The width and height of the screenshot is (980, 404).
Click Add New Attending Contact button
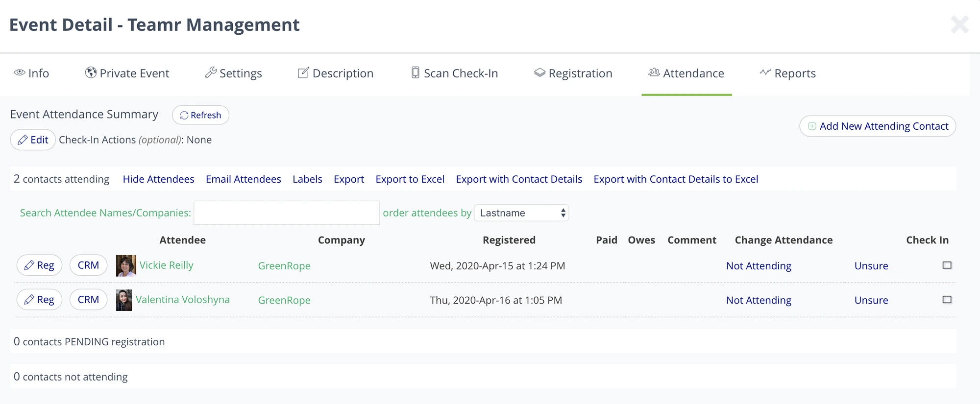(878, 126)
